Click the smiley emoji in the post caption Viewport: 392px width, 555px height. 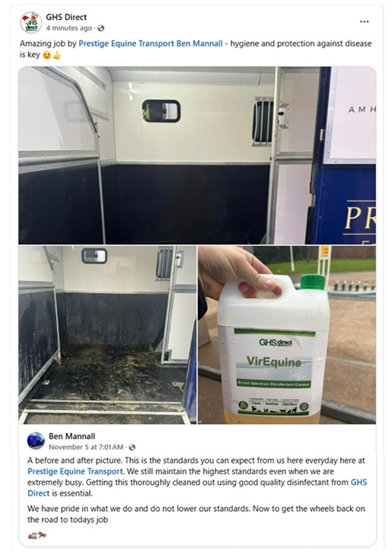(x=46, y=56)
